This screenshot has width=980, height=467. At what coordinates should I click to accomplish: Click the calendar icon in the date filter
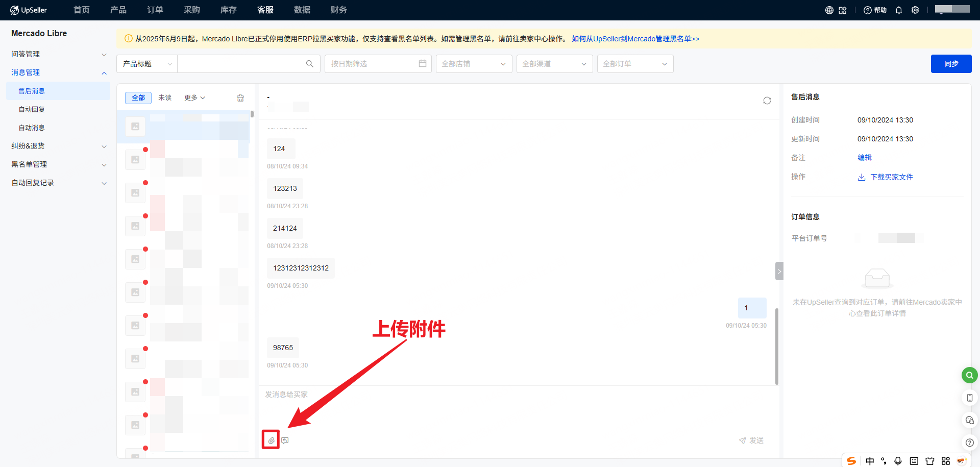[422, 64]
